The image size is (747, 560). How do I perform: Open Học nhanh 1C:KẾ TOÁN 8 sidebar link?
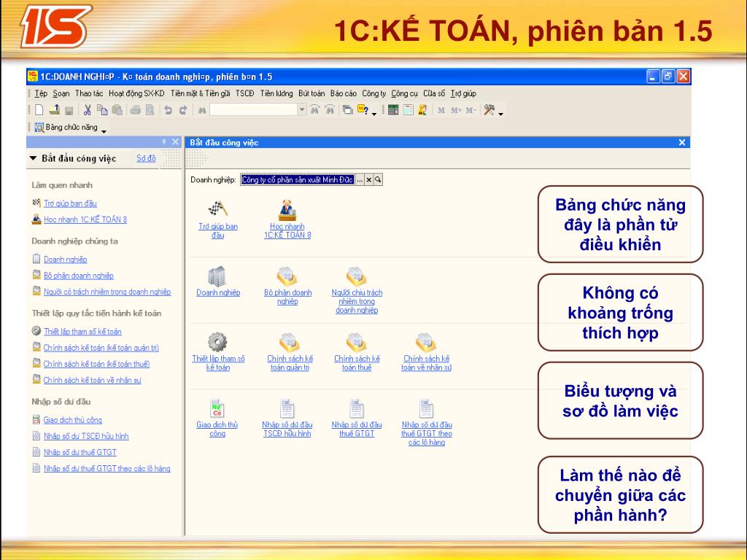(x=85, y=219)
